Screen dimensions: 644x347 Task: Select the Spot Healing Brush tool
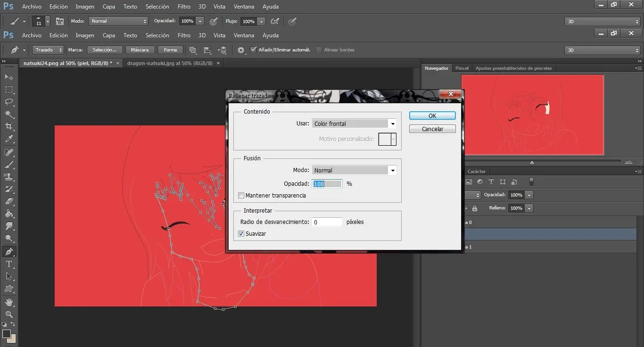9,152
